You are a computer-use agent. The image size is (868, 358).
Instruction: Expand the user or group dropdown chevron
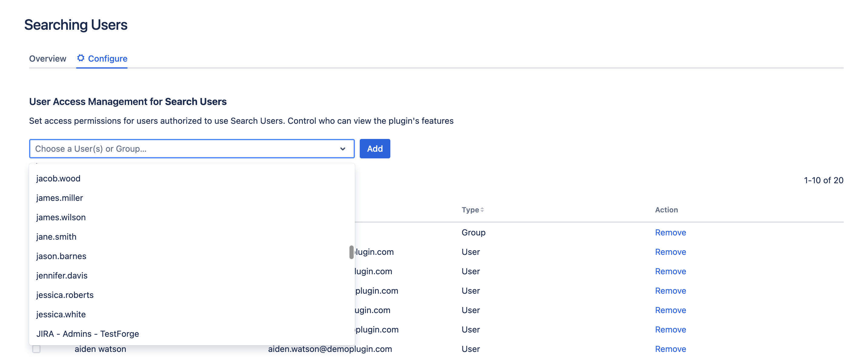pyautogui.click(x=343, y=149)
